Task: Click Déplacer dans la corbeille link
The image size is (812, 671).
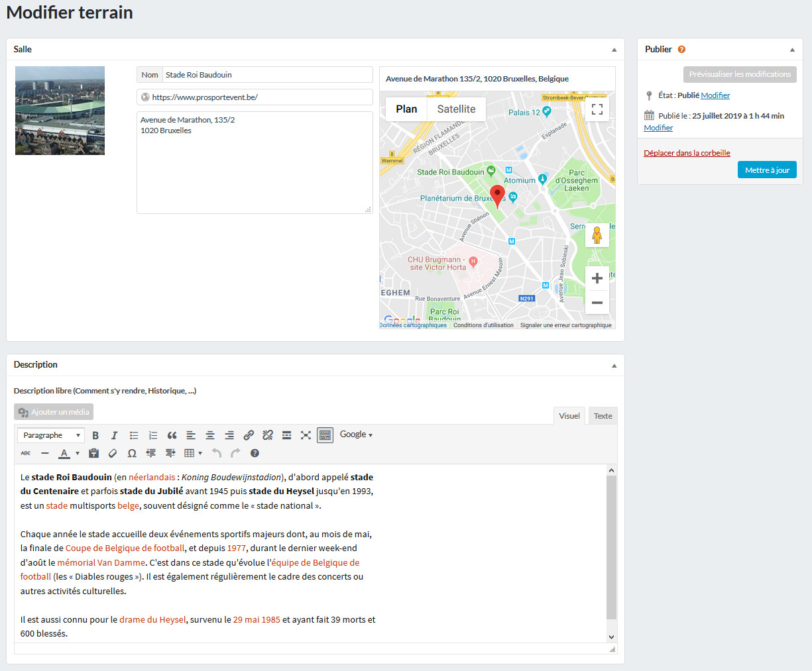Action: tap(687, 153)
